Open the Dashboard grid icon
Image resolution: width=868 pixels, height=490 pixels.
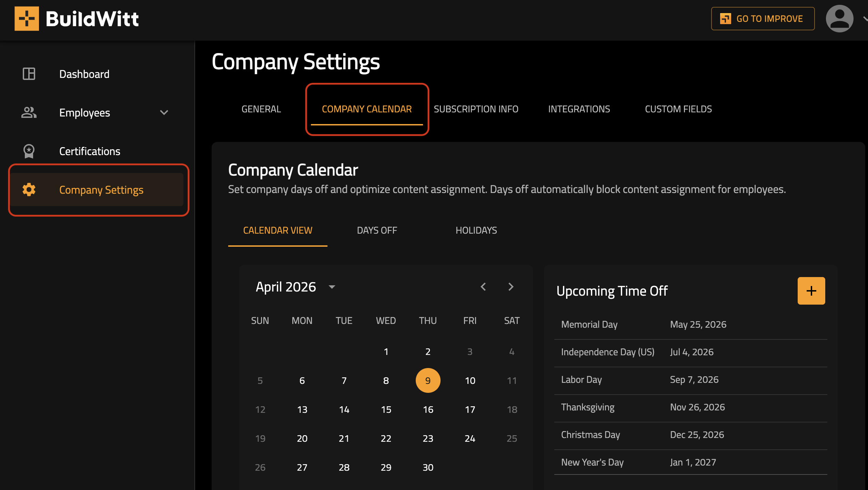[29, 74]
